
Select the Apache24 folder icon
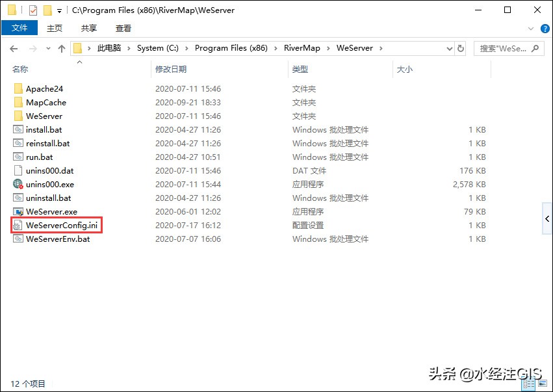tap(18, 88)
